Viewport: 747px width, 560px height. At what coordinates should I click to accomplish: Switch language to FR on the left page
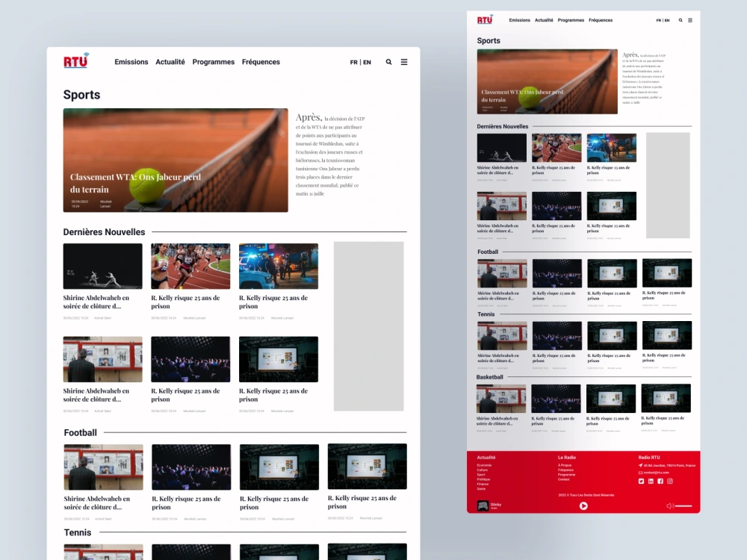[x=353, y=63]
